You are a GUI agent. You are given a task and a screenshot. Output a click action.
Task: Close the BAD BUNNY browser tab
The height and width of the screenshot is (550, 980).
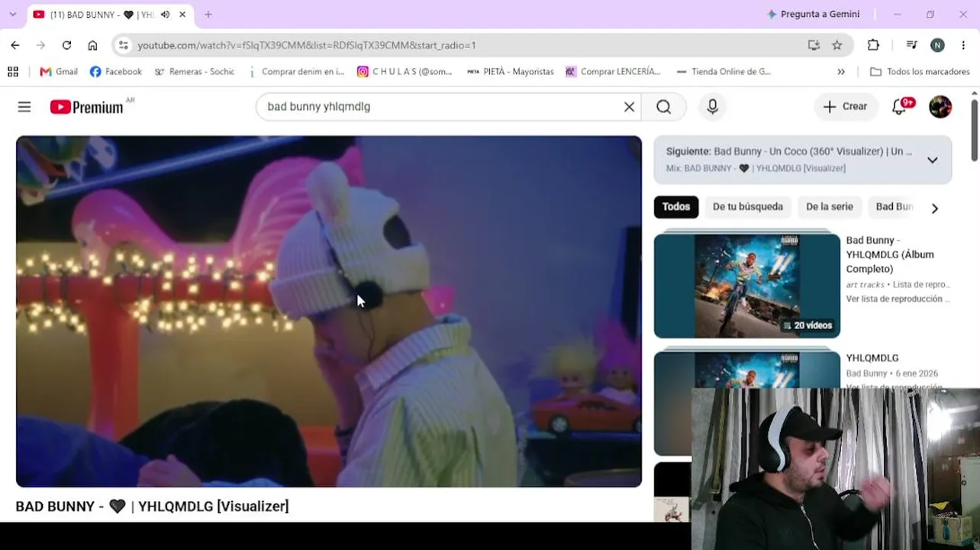[x=182, y=15]
